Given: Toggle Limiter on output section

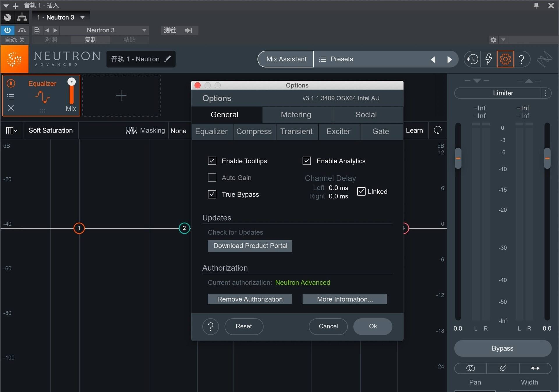Looking at the screenshot, I should 498,93.
